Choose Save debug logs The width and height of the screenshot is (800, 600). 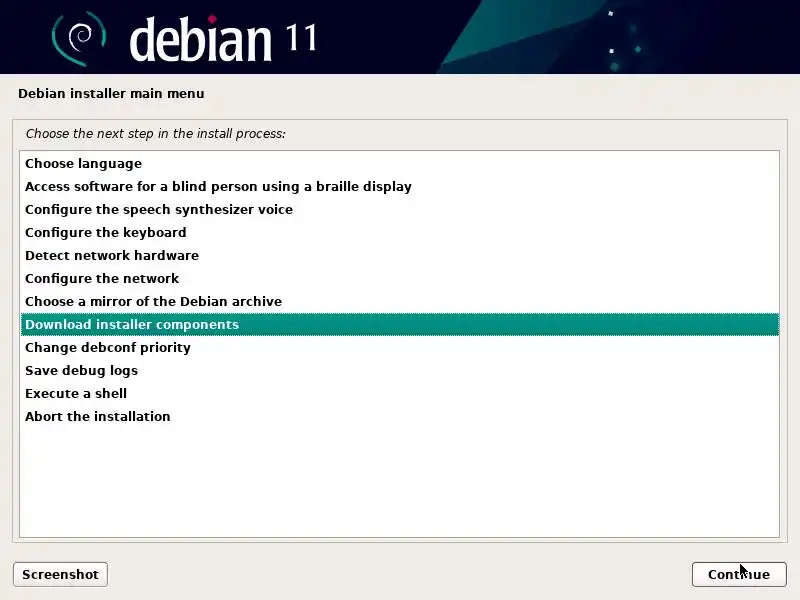pyautogui.click(x=399, y=370)
